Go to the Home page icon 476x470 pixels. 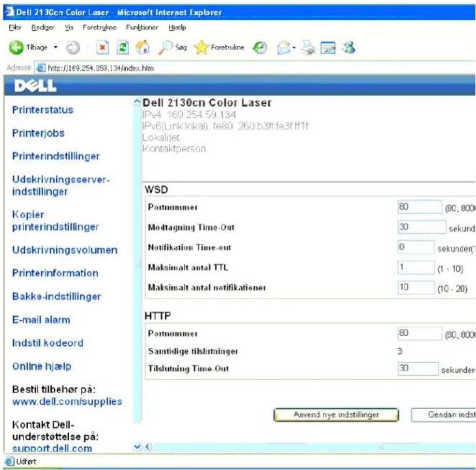point(142,48)
